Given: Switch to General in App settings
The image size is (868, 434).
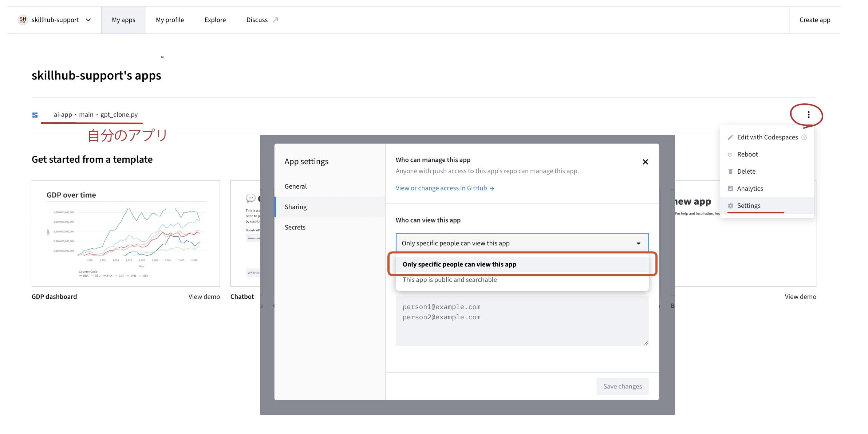Looking at the screenshot, I should tap(330, 186).
